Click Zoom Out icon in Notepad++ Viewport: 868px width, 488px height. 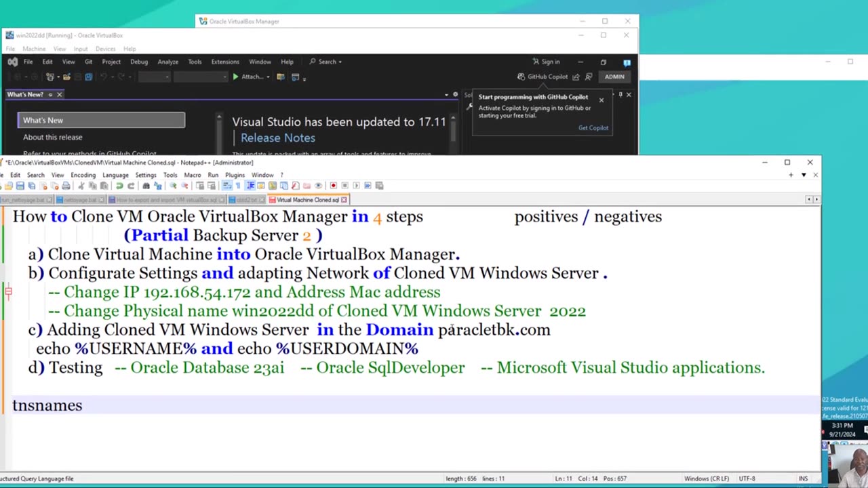pos(184,186)
